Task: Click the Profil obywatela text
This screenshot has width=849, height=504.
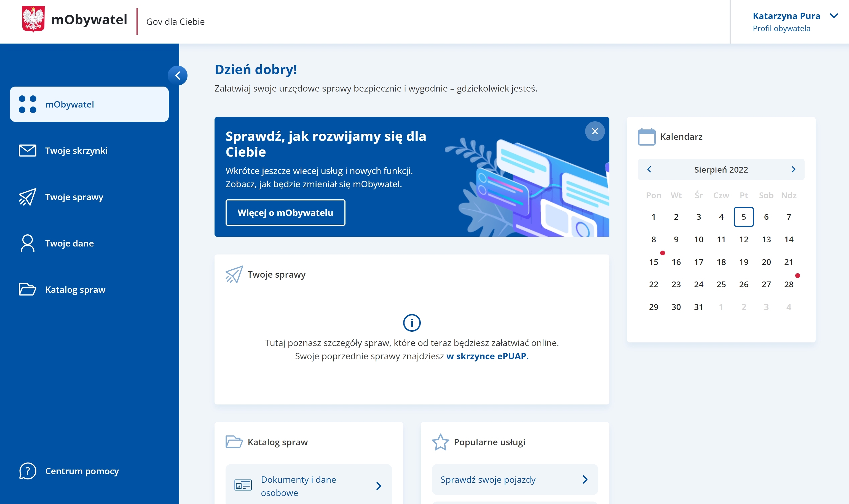Action: [x=781, y=28]
